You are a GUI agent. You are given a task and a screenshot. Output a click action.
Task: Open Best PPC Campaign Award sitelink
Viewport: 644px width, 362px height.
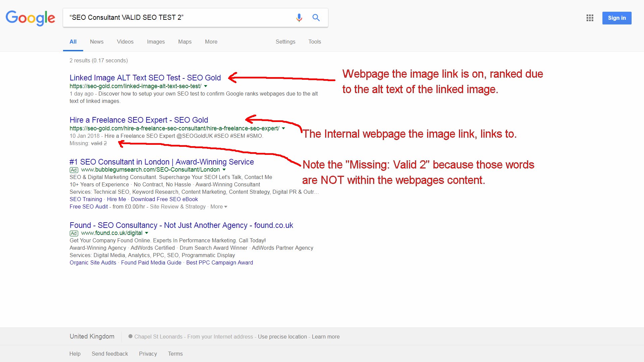tap(220, 262)
